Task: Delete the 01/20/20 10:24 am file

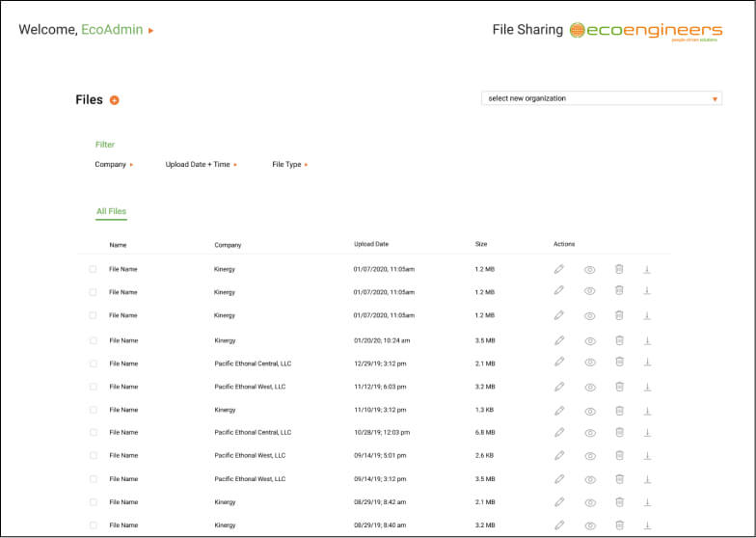Action: (x=619, y=340)
